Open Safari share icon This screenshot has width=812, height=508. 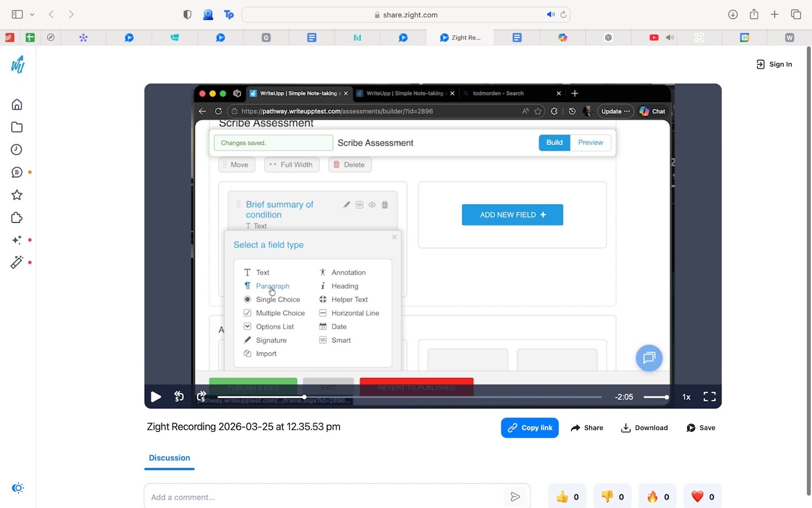pos(754,14)
